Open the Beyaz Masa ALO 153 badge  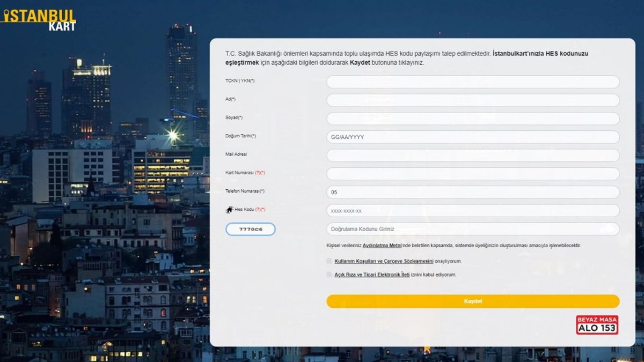(x=597, y=325)
